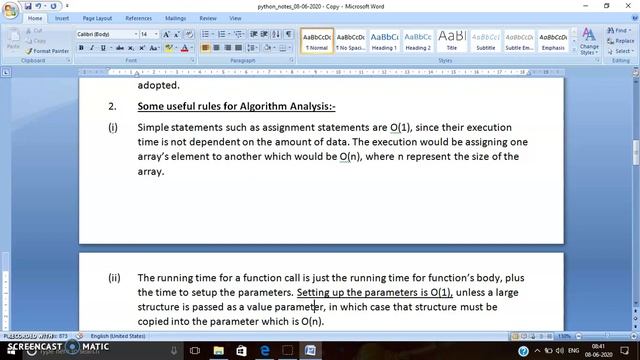Undo the last action
640x360 pixels.
point(38,6)
